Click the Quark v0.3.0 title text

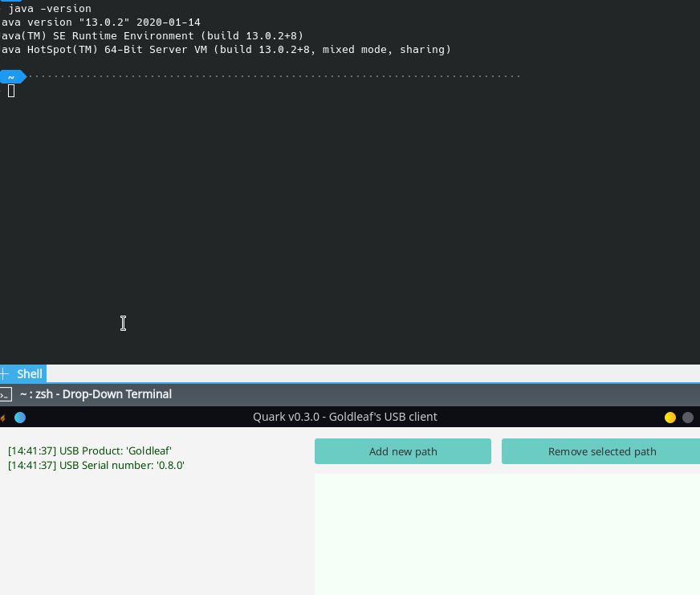click(345, 417)
